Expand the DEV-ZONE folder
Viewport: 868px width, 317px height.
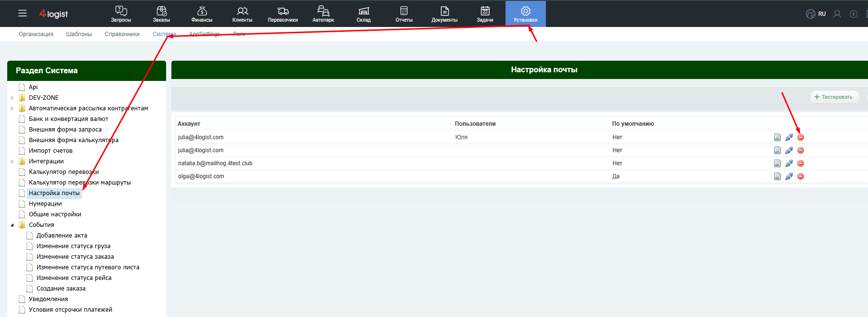point(12,98)
